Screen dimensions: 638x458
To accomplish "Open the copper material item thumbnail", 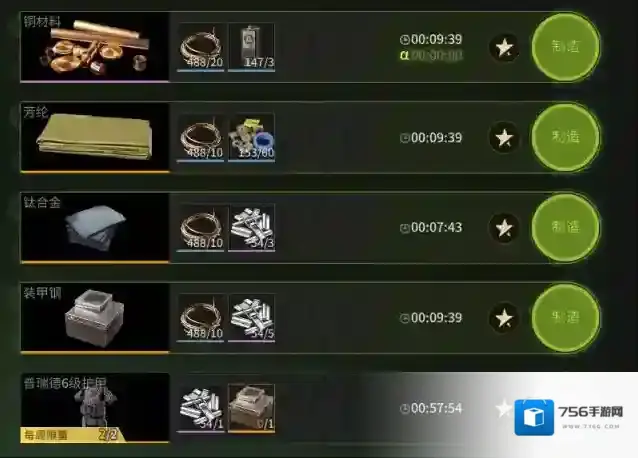I will [95, 47].
